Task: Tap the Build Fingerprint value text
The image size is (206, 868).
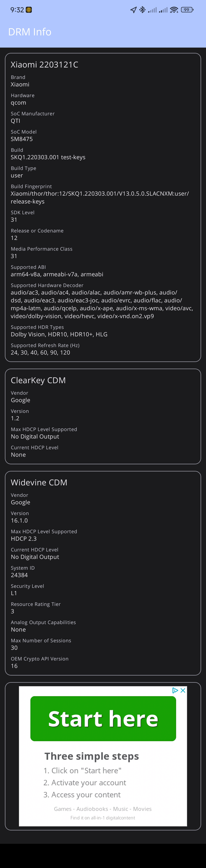Action: pos(100,197)
